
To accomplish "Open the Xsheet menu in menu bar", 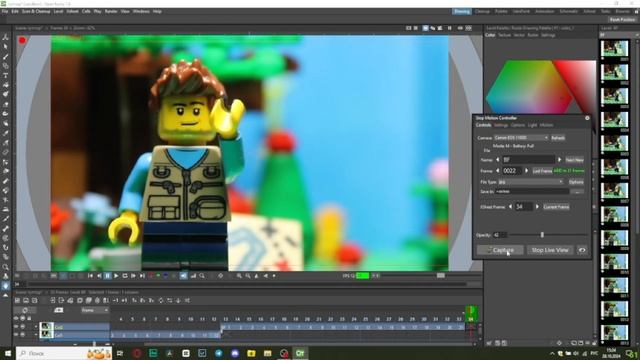I will 72,11.
